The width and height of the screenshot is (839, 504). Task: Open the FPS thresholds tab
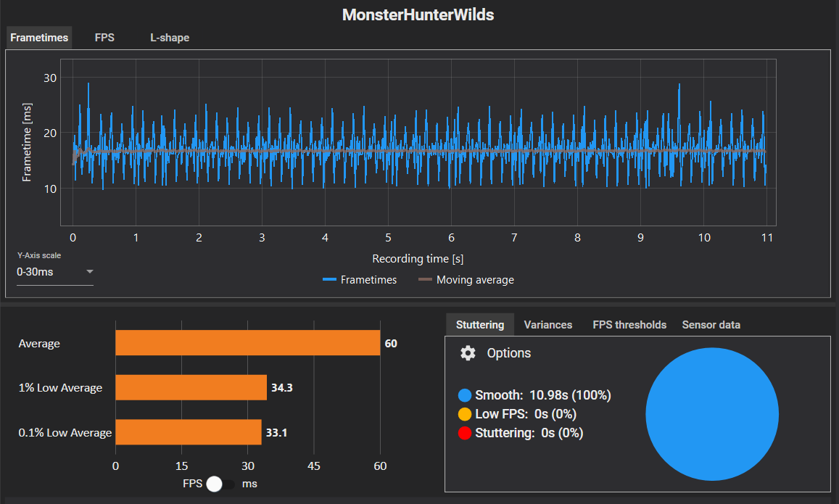(629, 325)
